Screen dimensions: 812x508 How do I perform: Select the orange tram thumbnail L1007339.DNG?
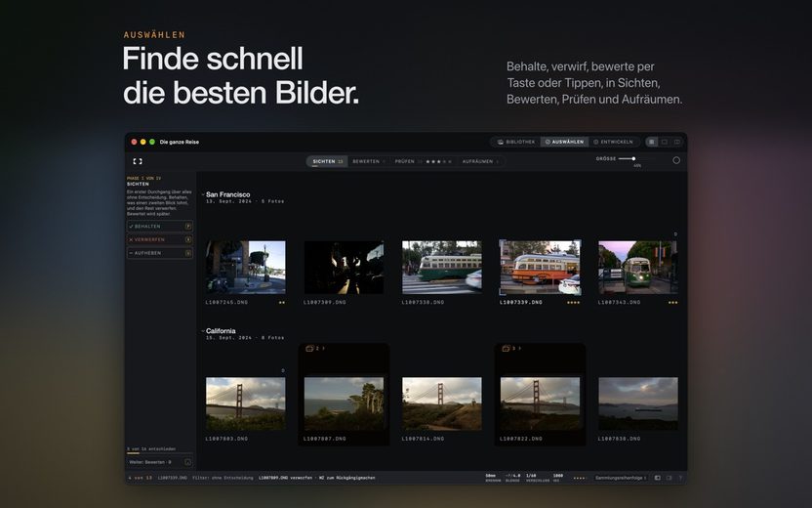pyautogui.click(x=540, y=268)
